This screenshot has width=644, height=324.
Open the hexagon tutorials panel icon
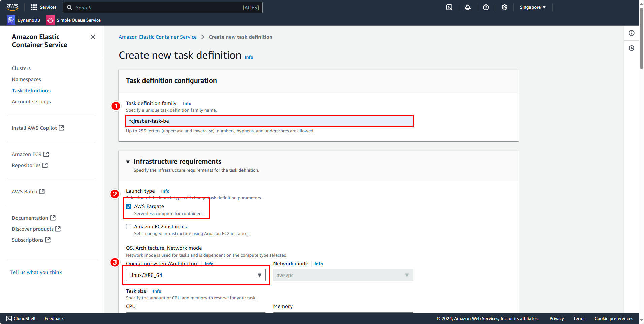[x=632, y=48]
